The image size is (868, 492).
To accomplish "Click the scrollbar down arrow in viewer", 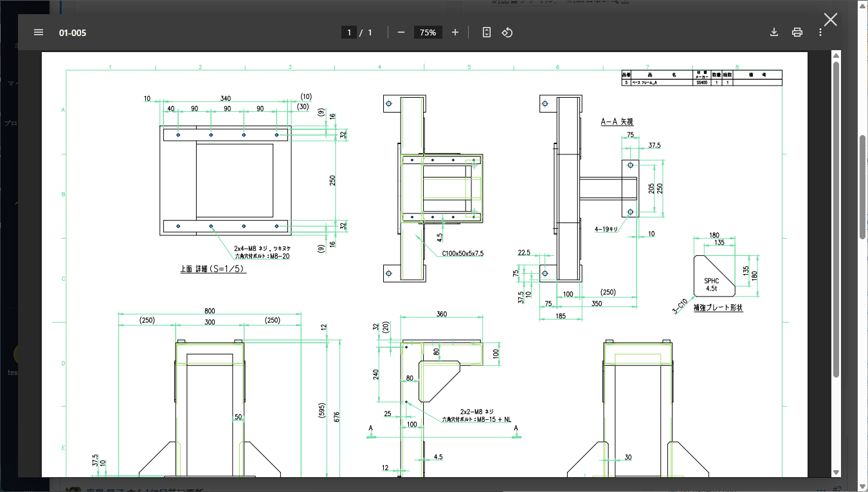I will coord(836,473).
